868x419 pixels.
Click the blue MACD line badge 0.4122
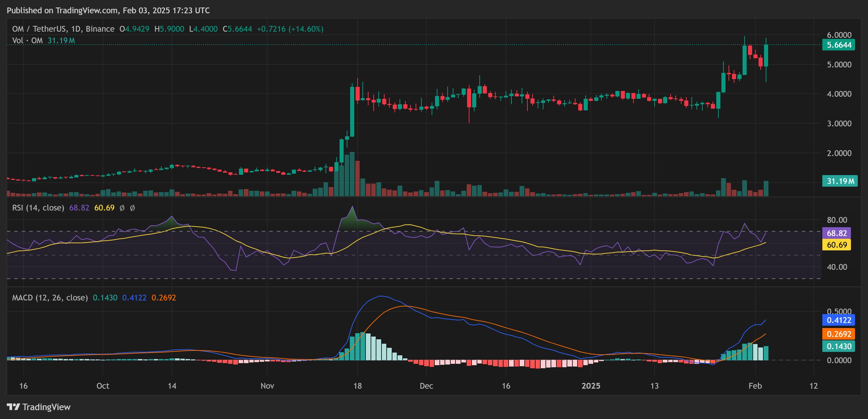839,320
